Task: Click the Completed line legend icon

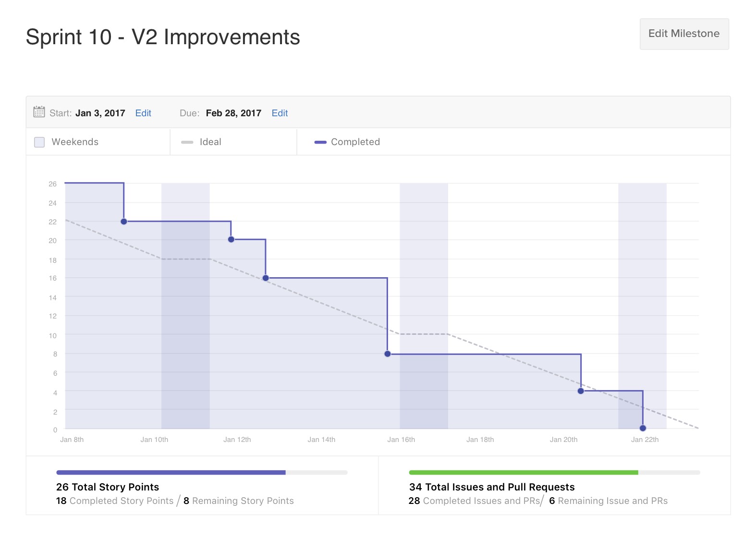Action: pyautogui.click(x=320, y=142)
